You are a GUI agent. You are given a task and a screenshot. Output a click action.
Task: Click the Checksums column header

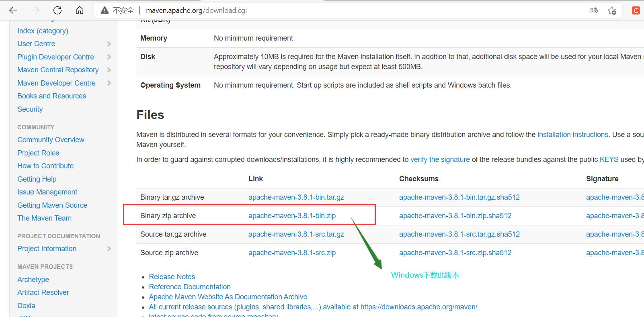click(419, 179)
